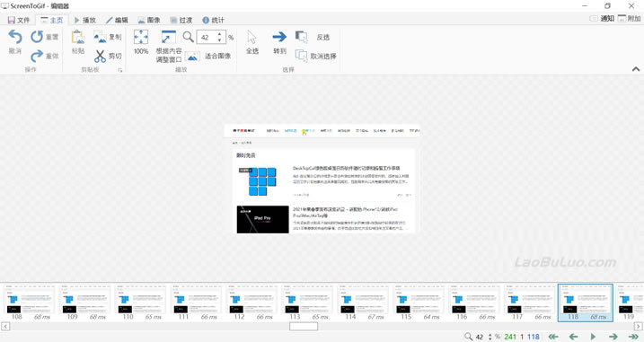Select frame 109 thumbnail
Image resolution: width=644 pixels, height=342 pixels.
84,303
